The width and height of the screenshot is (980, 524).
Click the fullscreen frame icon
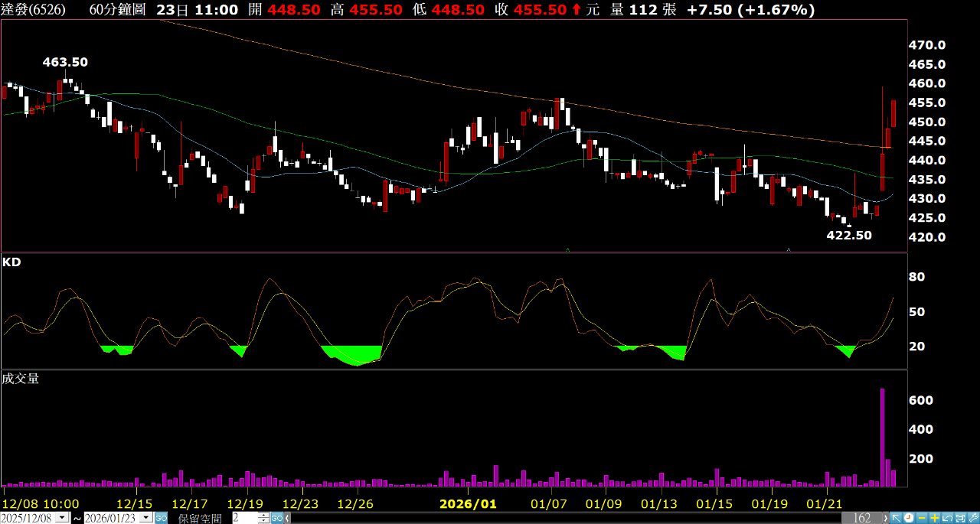(x=960, y=518)
